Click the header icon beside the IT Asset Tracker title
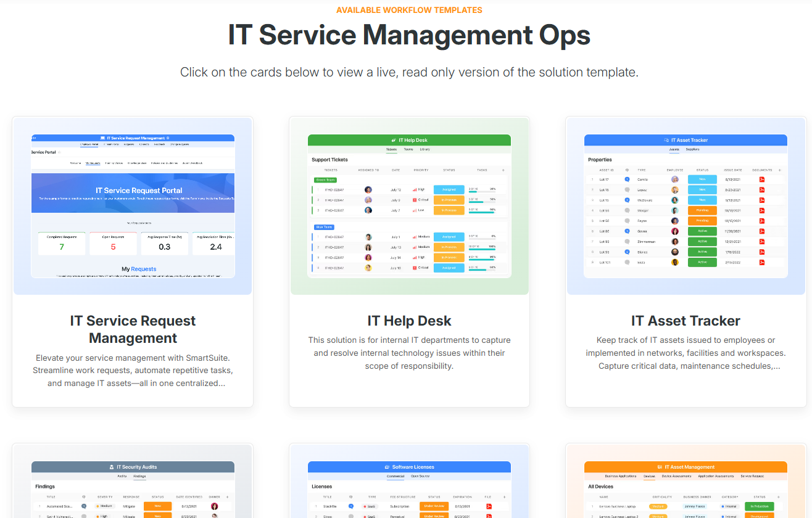This screenshot has height=518, width=812. (666, 140)
